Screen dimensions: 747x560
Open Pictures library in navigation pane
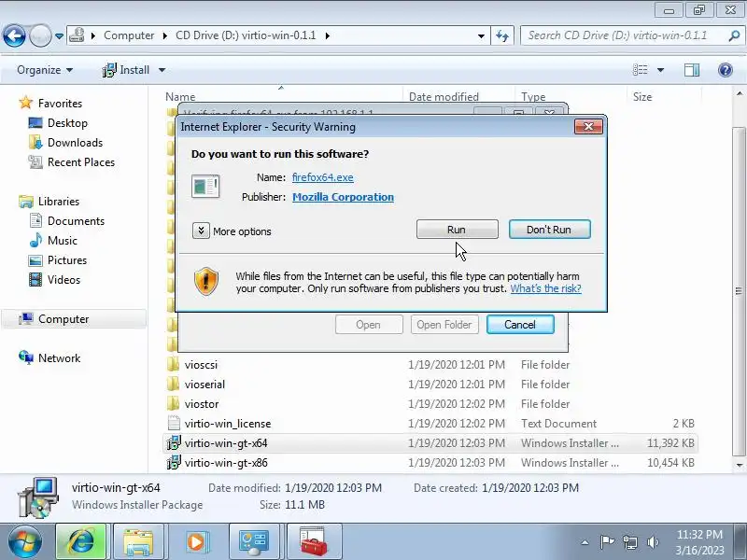(66, 260)
